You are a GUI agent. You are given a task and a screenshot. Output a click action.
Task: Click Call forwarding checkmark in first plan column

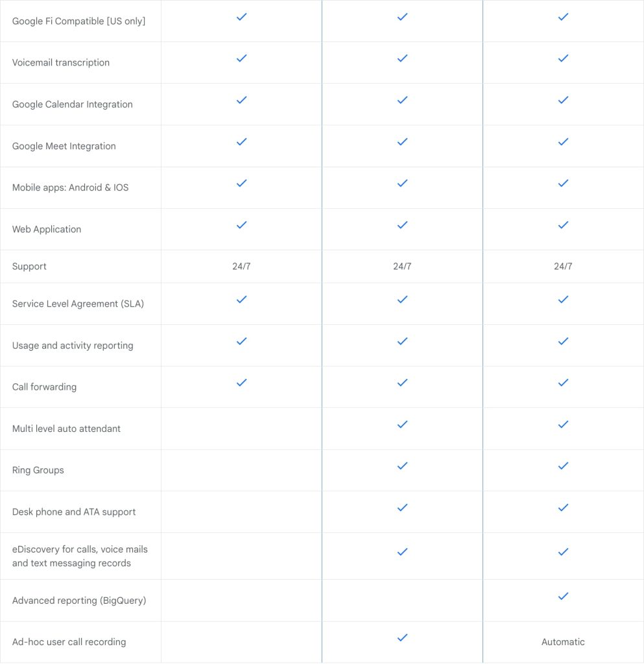point(241,383)
